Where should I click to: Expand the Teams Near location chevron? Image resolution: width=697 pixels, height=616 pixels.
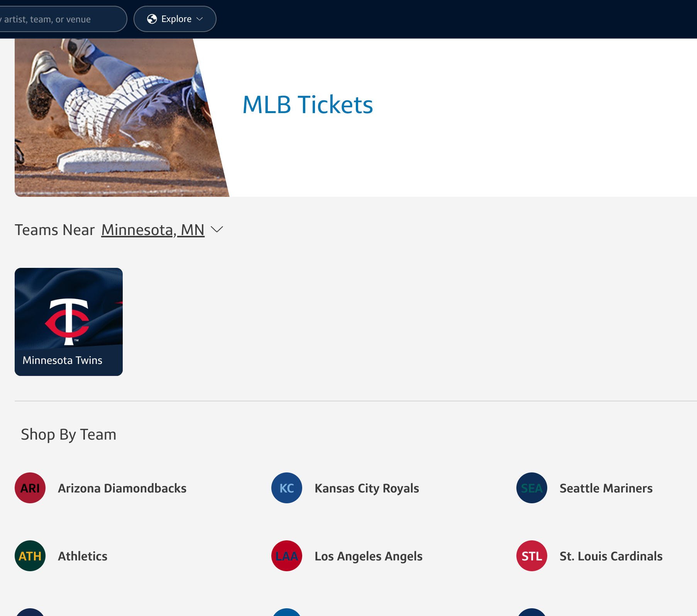[217, 230]
